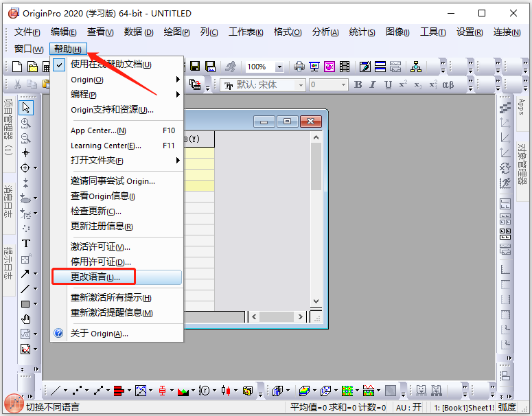Choose 检查更新(C)... menu entry

117,211
